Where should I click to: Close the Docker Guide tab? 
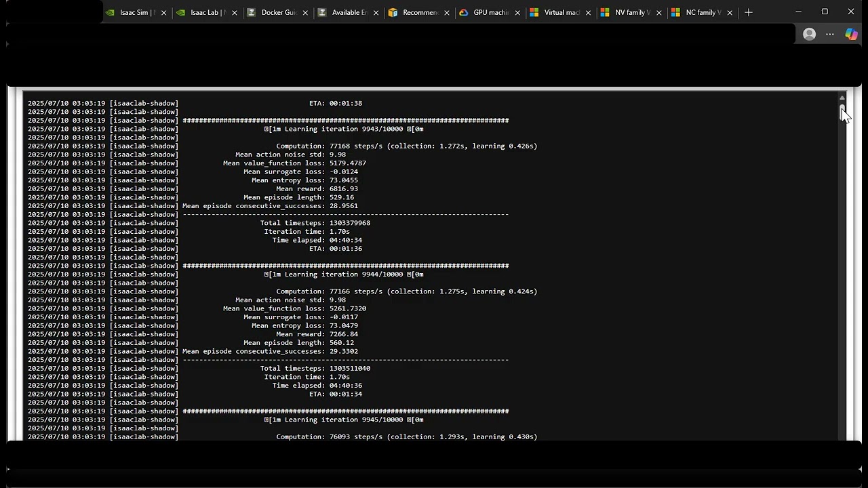(305, 13)
